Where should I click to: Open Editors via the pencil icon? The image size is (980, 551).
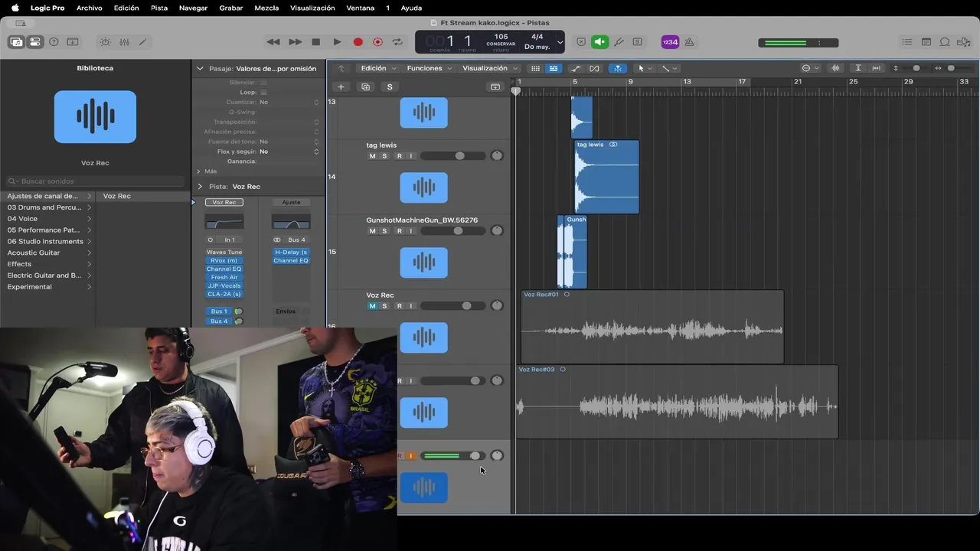[x=142, y=42]
